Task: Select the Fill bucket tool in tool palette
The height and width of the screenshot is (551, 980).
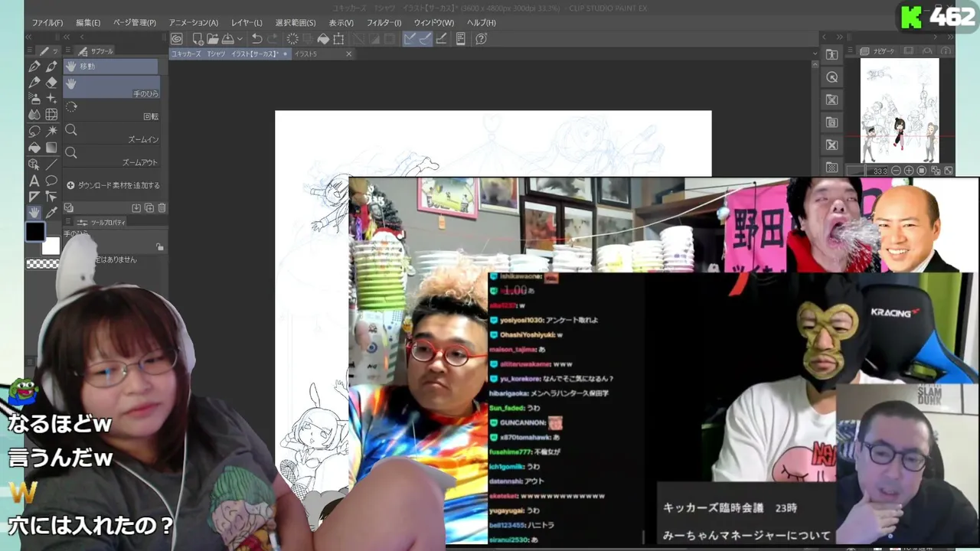Action: coord(34,148)
